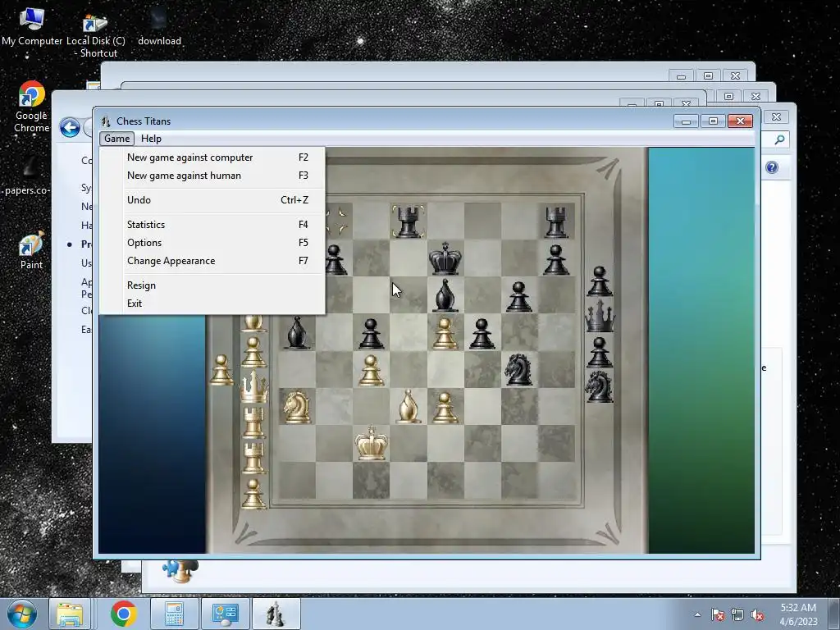Open the papers.co desktop icon
Viewport: 840px width, 630px height.
27,177
